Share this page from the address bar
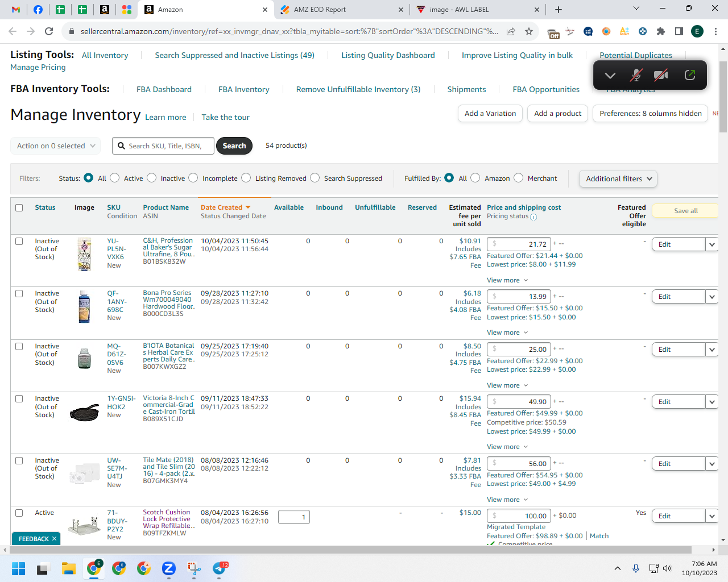 pyautogui.click(x=511, y=31)
